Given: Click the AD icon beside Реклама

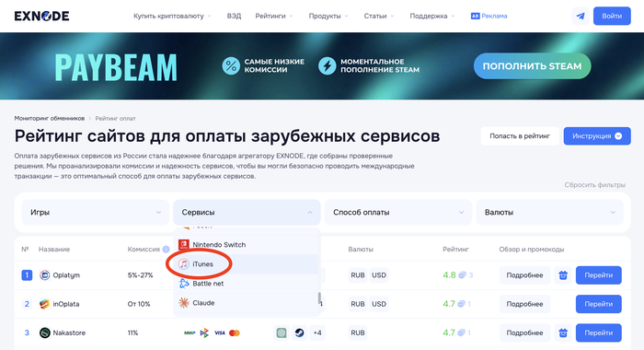Looking at the screenshot, I should 476,16.
